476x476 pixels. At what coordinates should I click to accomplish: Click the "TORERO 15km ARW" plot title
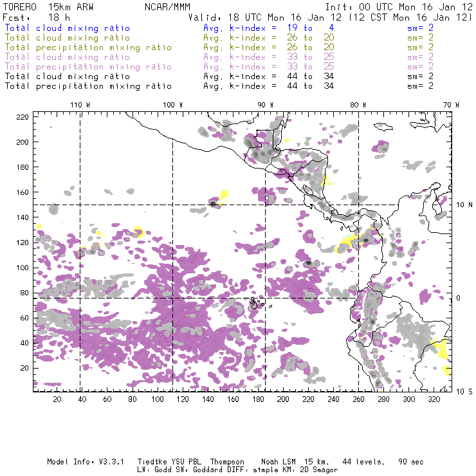pyautogui.click(x=48, y=7)
